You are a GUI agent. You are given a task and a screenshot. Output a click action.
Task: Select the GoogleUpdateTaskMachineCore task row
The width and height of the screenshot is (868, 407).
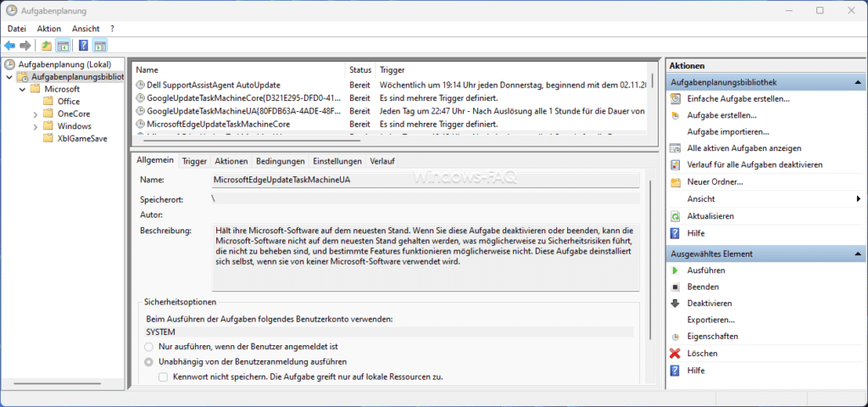389,98
